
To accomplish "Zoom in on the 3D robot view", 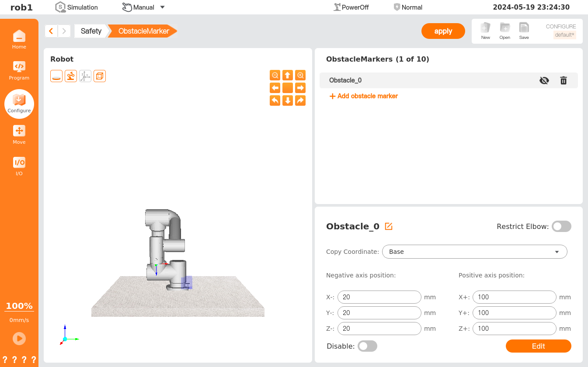I will [x=300, y=75].
